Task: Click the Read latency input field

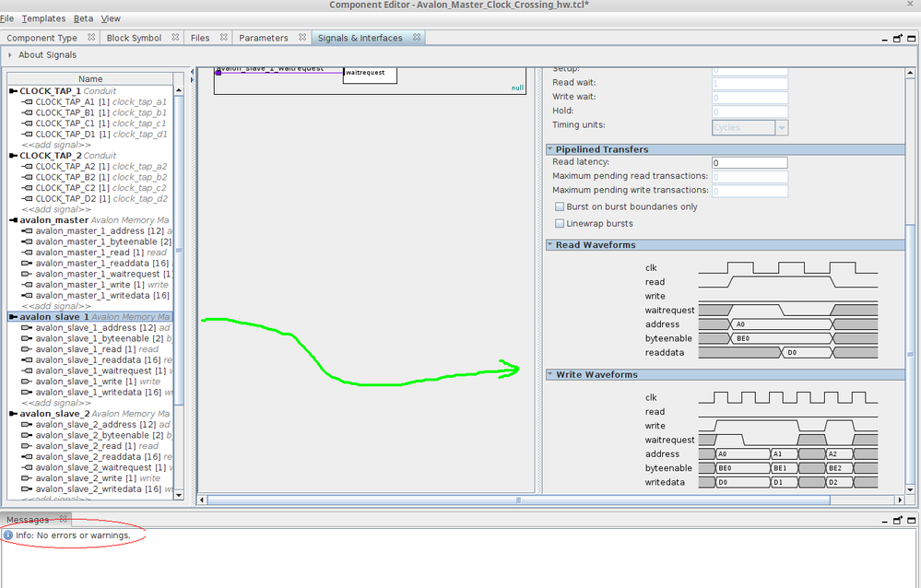Action: point(750,163)
